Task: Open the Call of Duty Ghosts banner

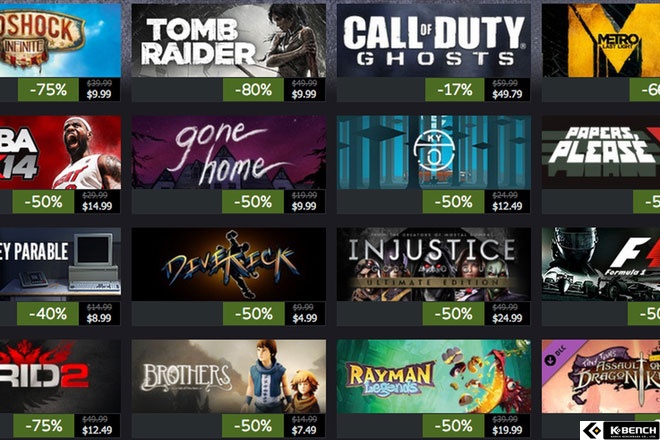Action: 434,40
